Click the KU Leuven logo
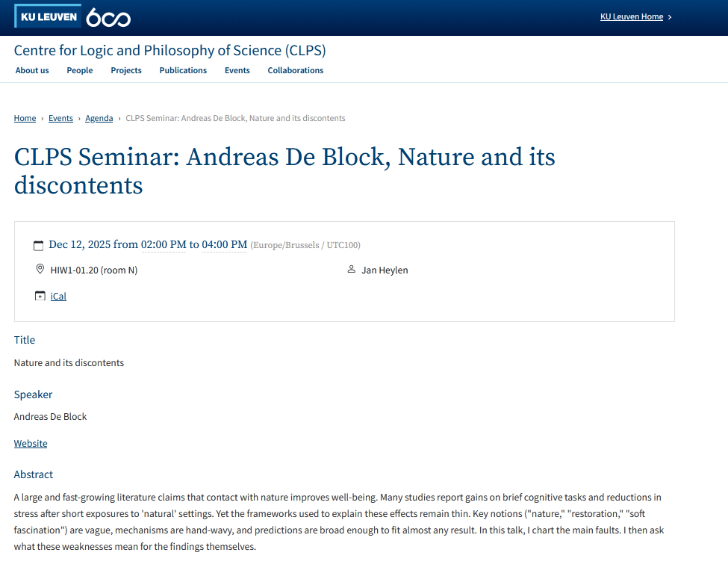 (49, 16)
